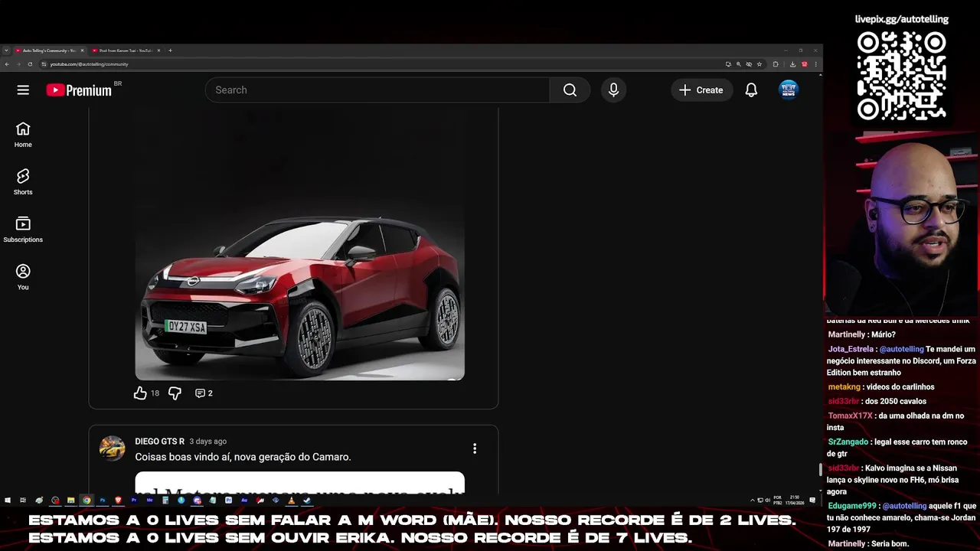Image resolution: width=980 pixels, height=551 pixels.
Task: Open Shorts from the sidebar
Action: (x=23, y=182)
